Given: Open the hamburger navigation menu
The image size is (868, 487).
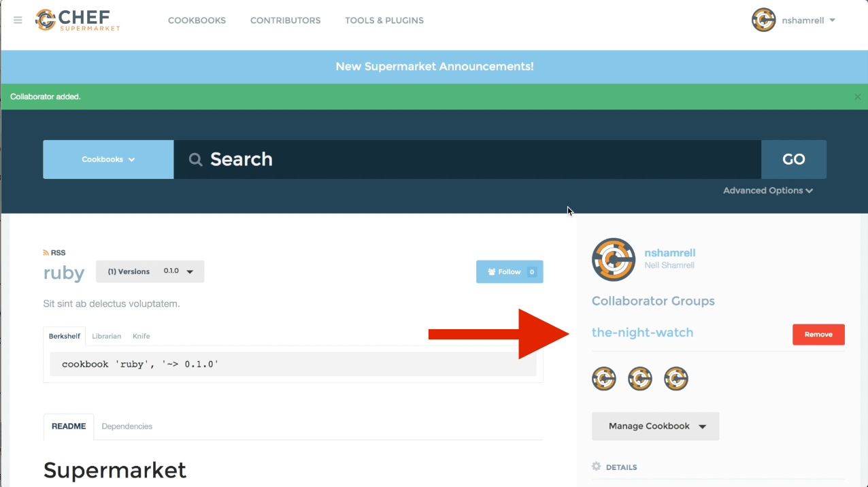Looking at the screenshot, I should click(17, 20).
